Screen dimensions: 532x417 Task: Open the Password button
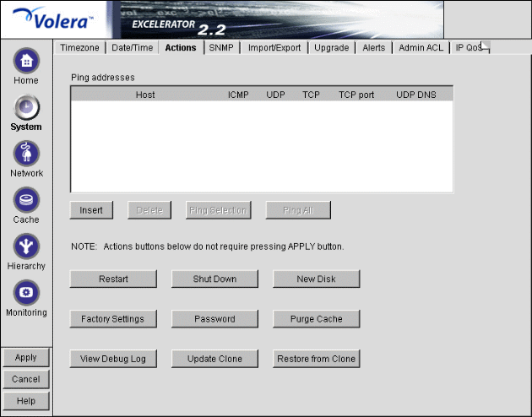point(214,319)
